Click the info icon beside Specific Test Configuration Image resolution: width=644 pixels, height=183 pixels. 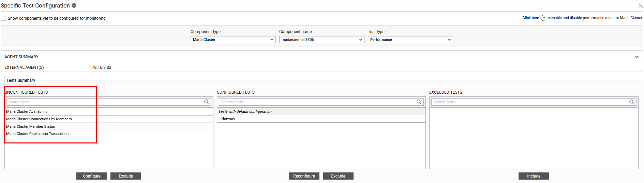click(x=74, y=5)
